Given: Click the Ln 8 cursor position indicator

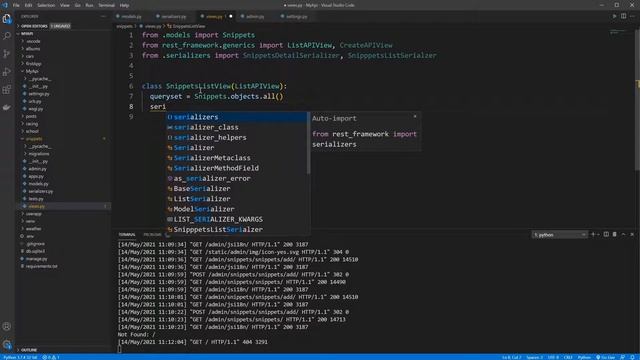Looking at the screenshot, I should tap(511, 357).
